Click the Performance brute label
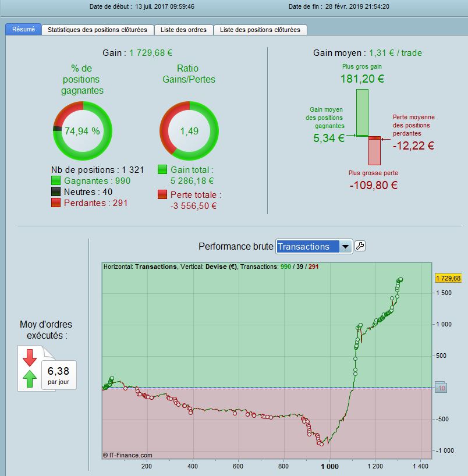468x476 pixels. [236, 246]
